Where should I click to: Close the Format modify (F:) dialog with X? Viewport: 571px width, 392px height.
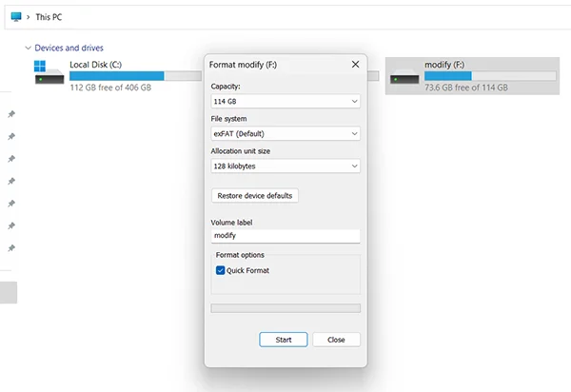(x=355, y=65)
